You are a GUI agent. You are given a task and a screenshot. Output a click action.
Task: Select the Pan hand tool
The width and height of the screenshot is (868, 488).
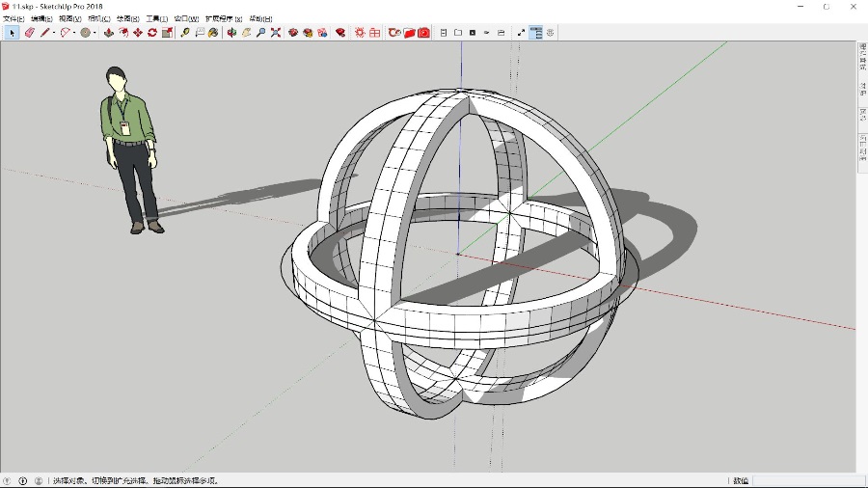(x=246, y=33)
